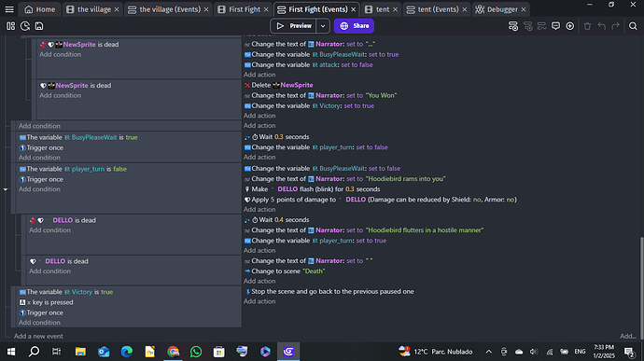Search events with the magnifier icon
The image size is (644, 361).
[x=633, y=26]
